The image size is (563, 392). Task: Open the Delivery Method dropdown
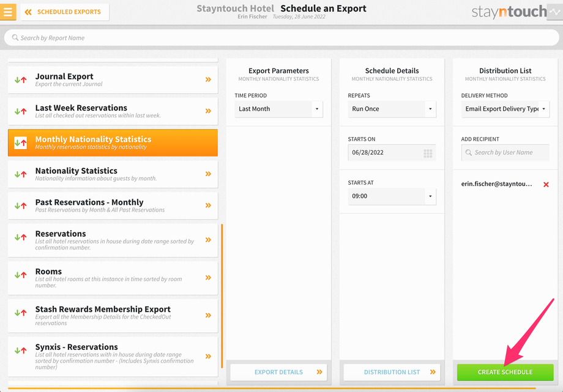click(x=505, y=109)
